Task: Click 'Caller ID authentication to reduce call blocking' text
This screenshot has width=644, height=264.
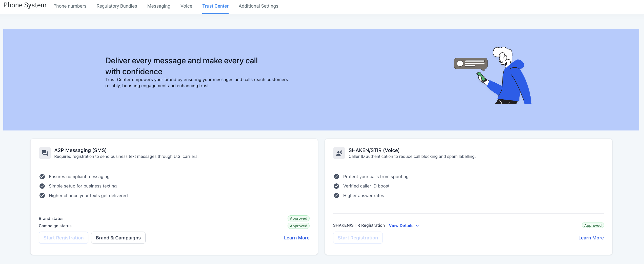Action: pyautogui.click(x=412, y=156)
